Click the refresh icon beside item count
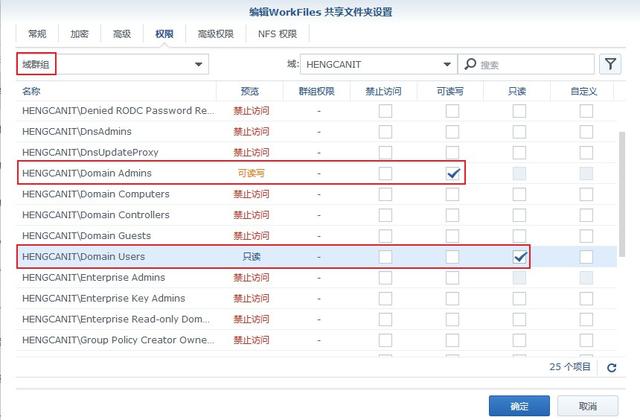This screenshot has width=640, height=420. [611, 368]
